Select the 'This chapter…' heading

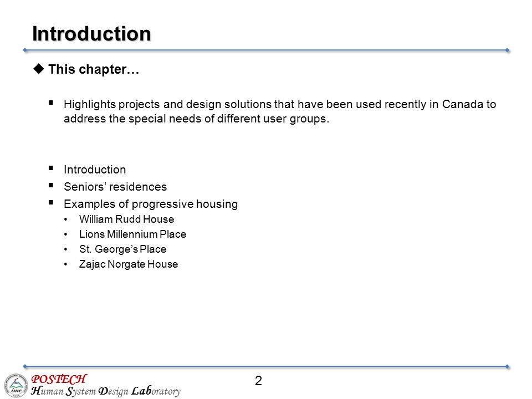pos(94,69)
